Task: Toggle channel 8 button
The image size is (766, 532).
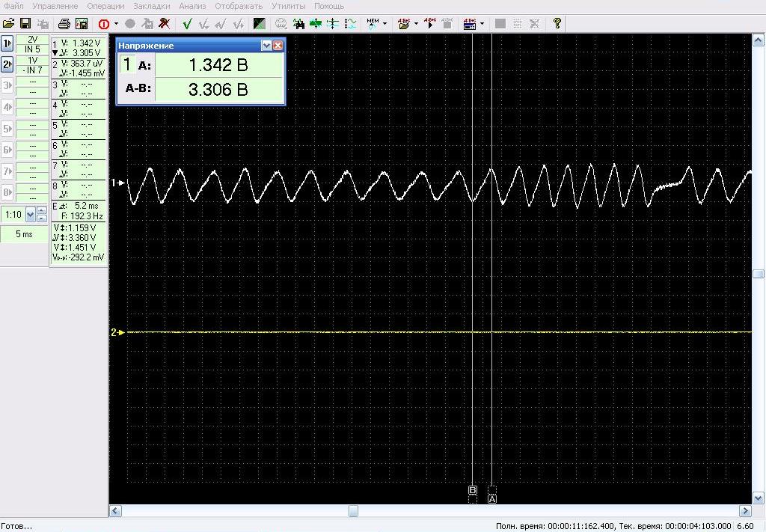Action: point(7,192)
